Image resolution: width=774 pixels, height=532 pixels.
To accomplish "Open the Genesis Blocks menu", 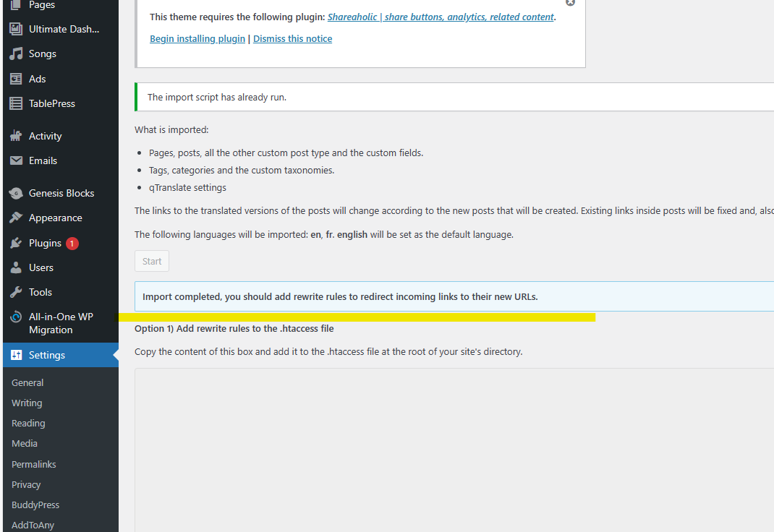I will tap(61, 193).
